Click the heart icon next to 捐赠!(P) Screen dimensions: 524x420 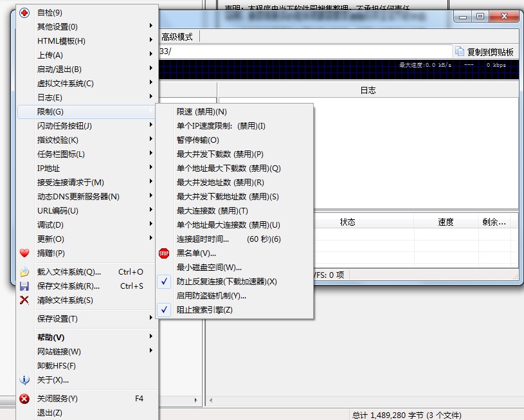[x=23, y=253]
